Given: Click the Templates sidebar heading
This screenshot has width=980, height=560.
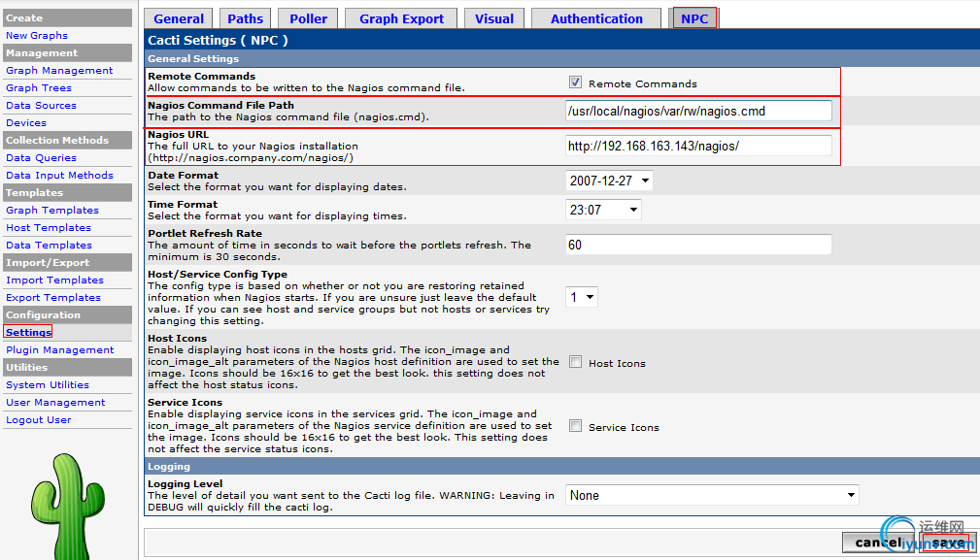Looking at the screenshot, I should [x=67, y=193].
